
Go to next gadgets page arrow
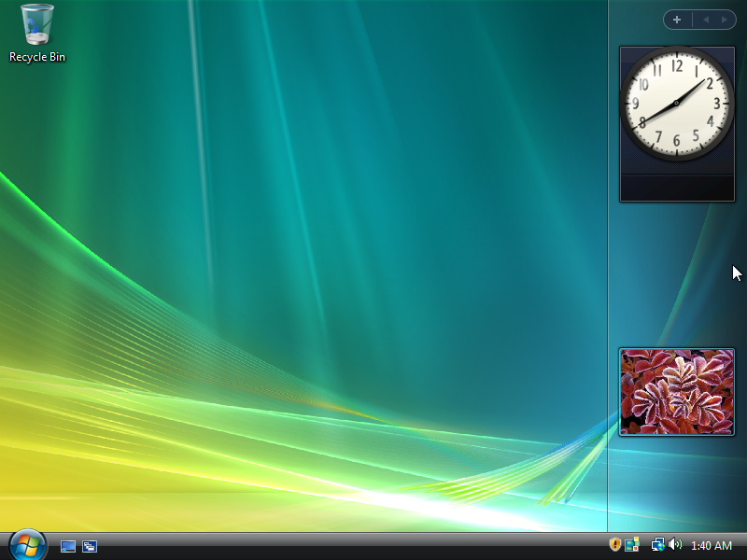click(x=724, y=20)
